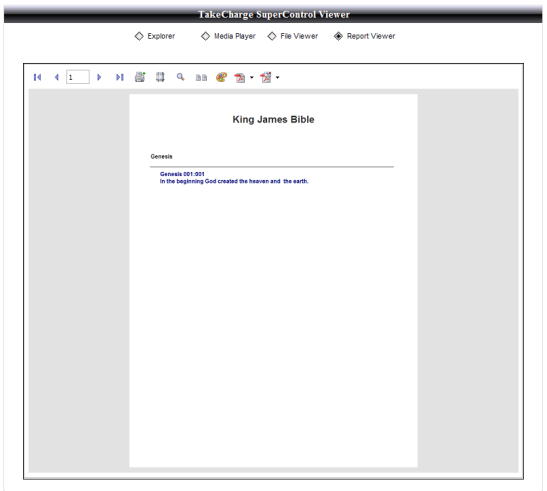The height and width of the screenshot is (491, 547).
Task: Open dropdown arrow beside second PDF icon
Action: [x=278, y=77]
